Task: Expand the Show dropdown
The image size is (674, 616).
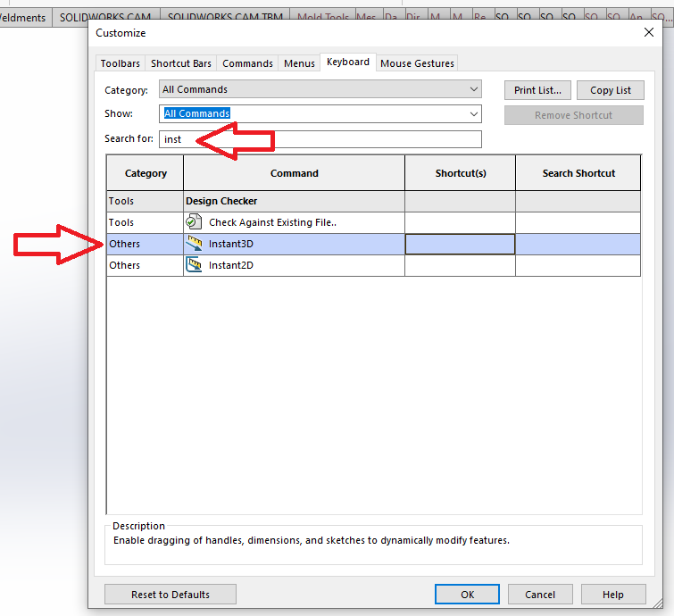Action: pos(474,113)
